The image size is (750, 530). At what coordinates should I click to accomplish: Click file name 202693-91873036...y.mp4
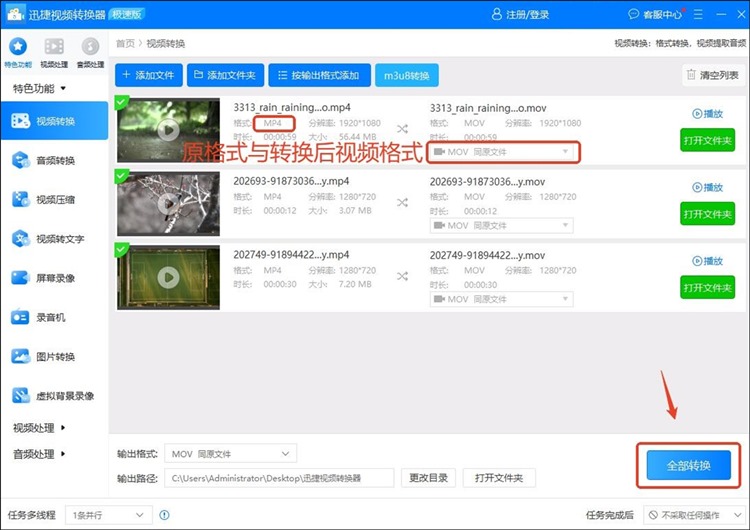pyautogui.click(x=291, y=181)
